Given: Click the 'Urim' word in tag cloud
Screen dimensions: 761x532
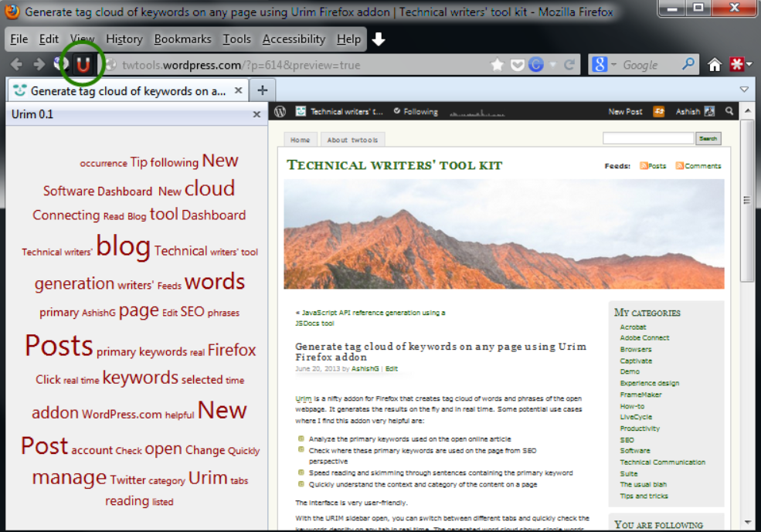Looking at the screenshot, I should (208, 478).
